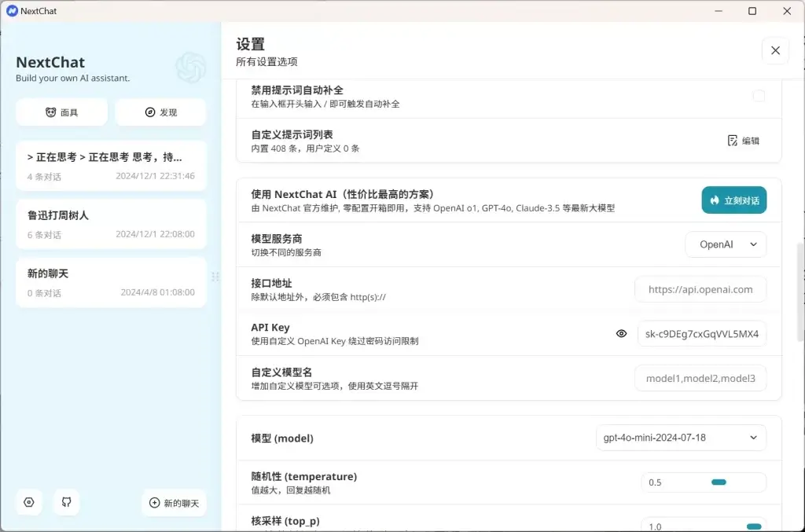Image resolution: width=805 pixels, height=532 pixels.
Task: Click the 设置 heading text
Action: pyautogui.click(x=251, y=44)
